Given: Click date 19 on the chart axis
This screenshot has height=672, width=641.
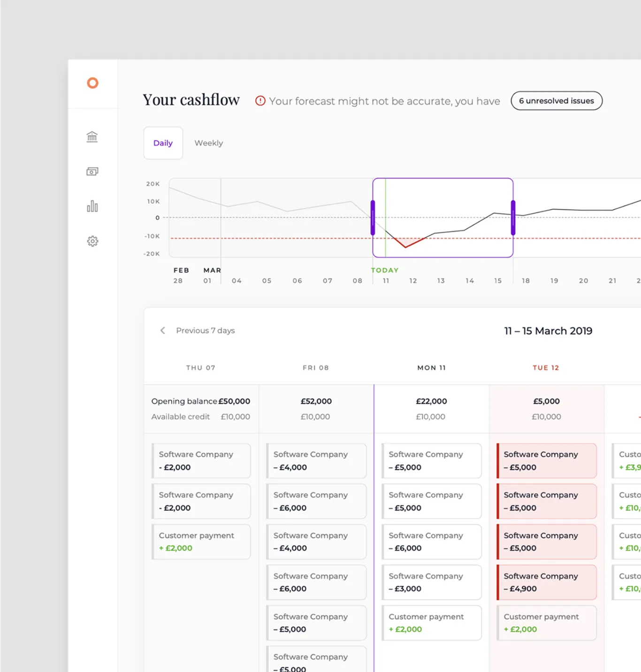Looking at the screenshot, I should pos(554,281).
